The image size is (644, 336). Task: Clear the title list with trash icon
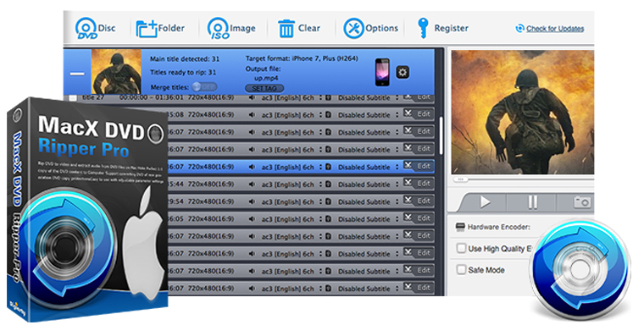(x=298, y=28)
